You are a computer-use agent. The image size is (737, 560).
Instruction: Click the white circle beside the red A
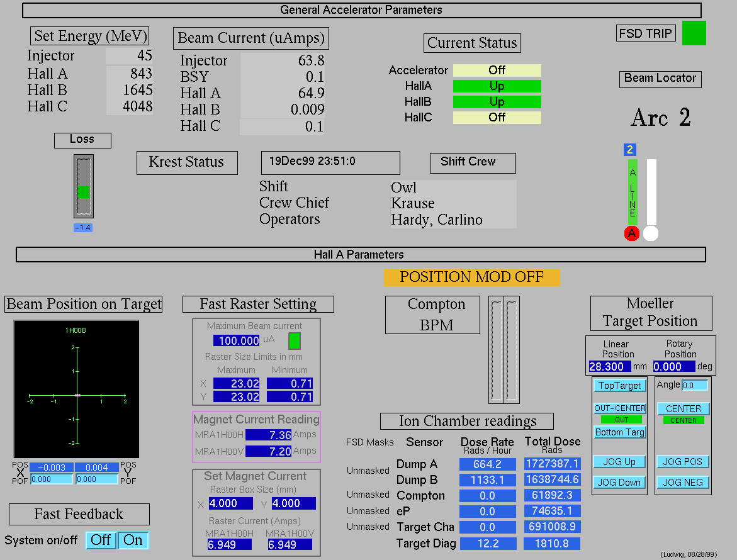coord(651,233)
